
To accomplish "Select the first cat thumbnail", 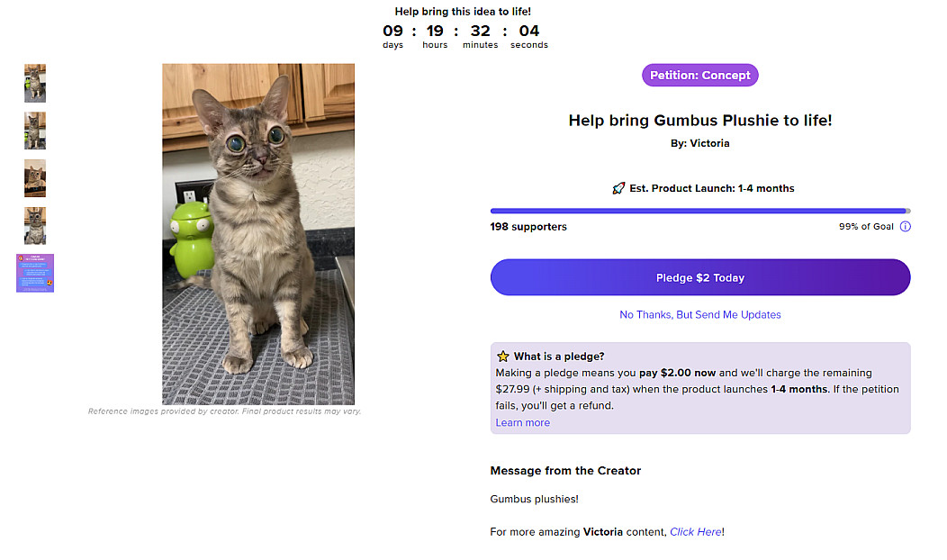I will pyautogui.click(x=35, y=84).
